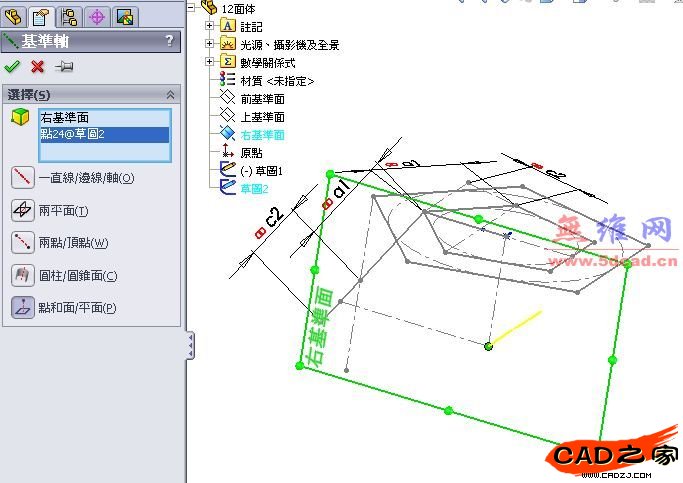Click the pushpin to keep panel visible
This screenshot has height=483, width=683.
64,67
